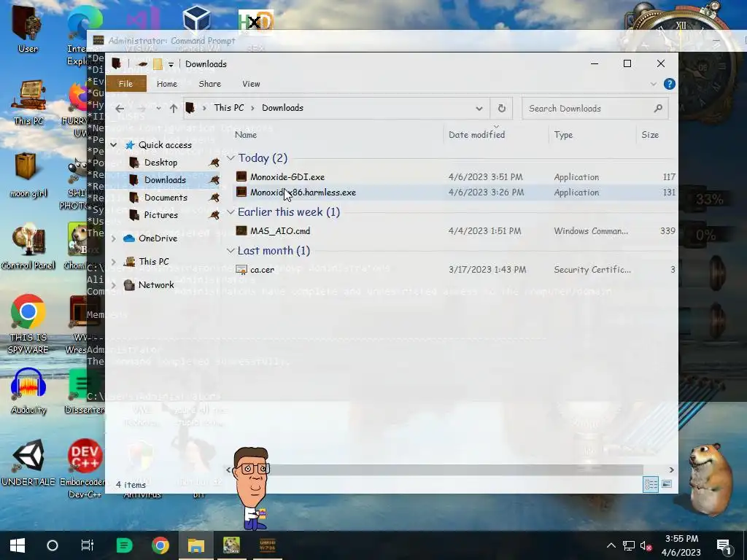Open Embarcadero Dev-C++ desktop icon
This screenshot has width=747, height=560.
point(85,467)
